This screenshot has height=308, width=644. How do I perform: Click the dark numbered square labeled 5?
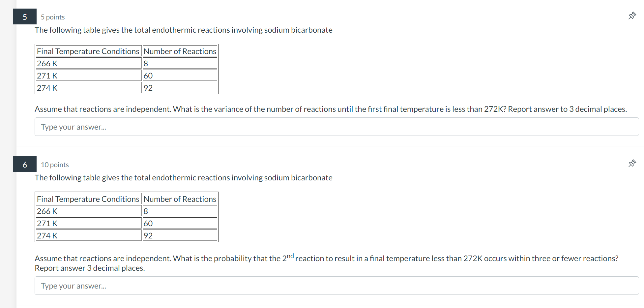24,16
